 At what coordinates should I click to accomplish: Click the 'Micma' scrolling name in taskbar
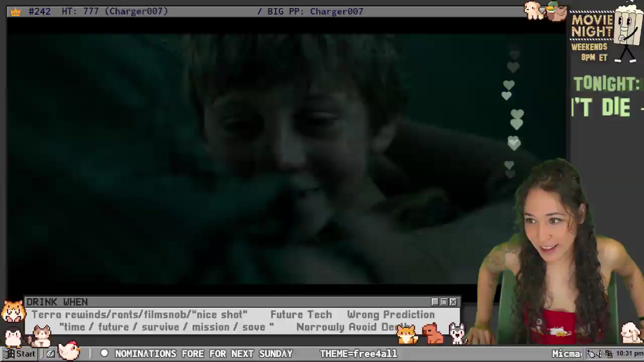coord(567,354)
